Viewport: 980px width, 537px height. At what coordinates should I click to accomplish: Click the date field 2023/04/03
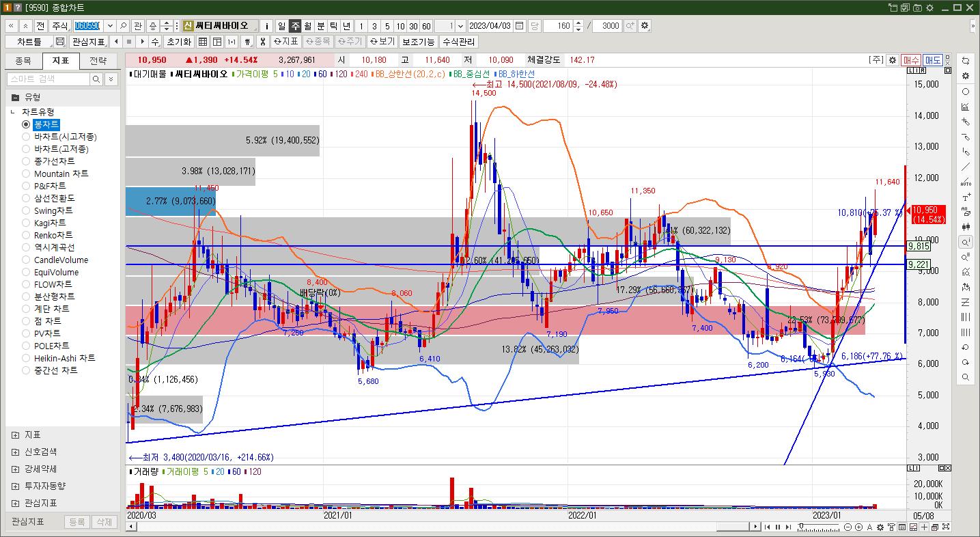(x=490, y=26)
